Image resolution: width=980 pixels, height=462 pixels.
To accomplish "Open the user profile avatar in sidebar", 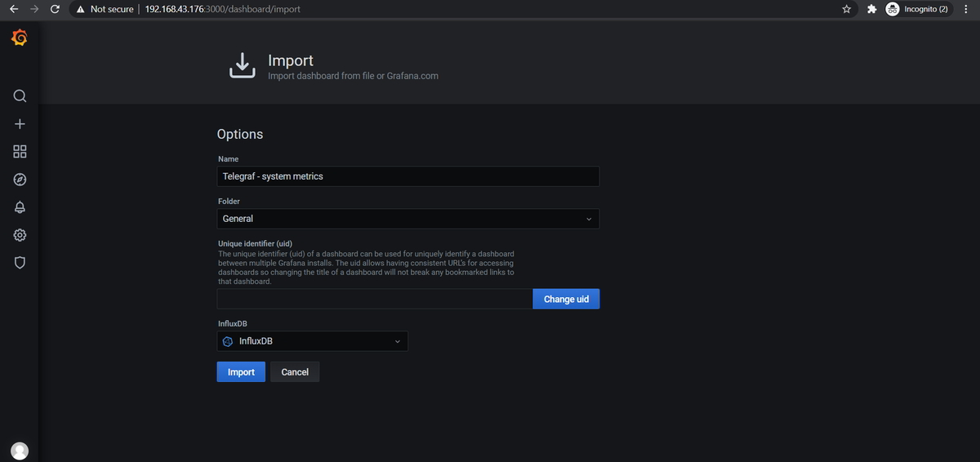I will [x=20, y=451].
